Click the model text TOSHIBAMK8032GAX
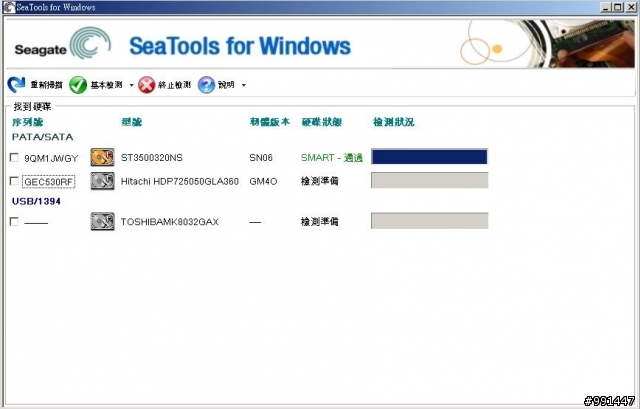This screenshot has height=409, width=640. (170, 222)
